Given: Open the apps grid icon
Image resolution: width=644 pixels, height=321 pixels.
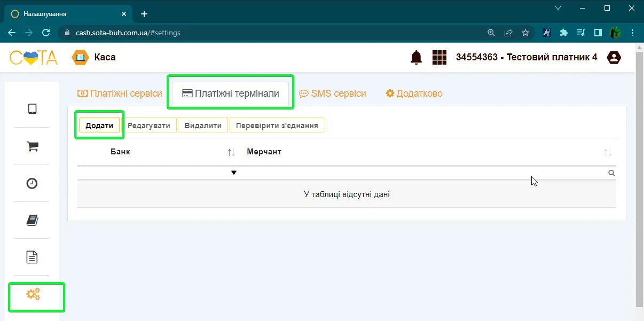Looking at the screenshot, I should pos(439,57).
